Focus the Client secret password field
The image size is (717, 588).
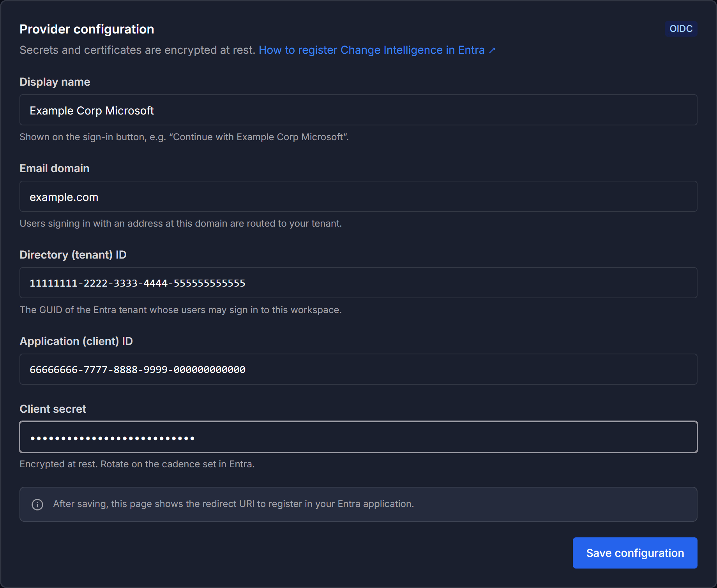[358, 437]
